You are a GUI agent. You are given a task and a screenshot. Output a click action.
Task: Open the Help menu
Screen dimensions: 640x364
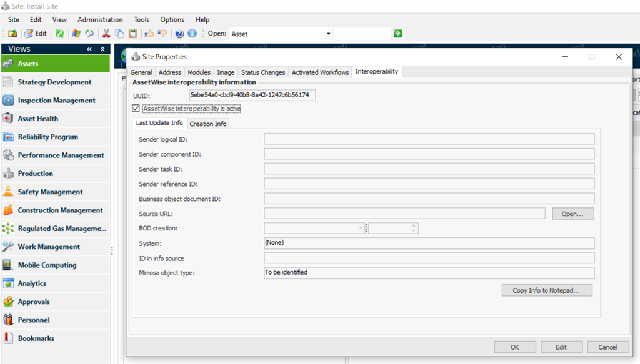(202, 19)
